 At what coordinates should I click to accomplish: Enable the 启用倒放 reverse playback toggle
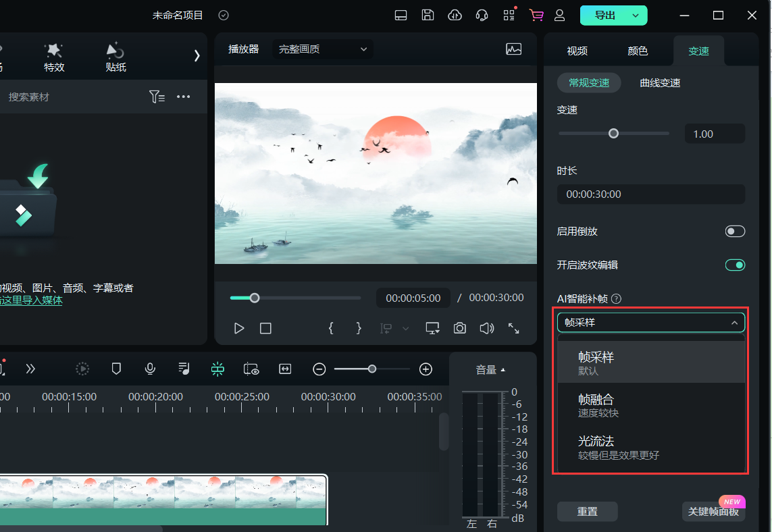[735, 231]
